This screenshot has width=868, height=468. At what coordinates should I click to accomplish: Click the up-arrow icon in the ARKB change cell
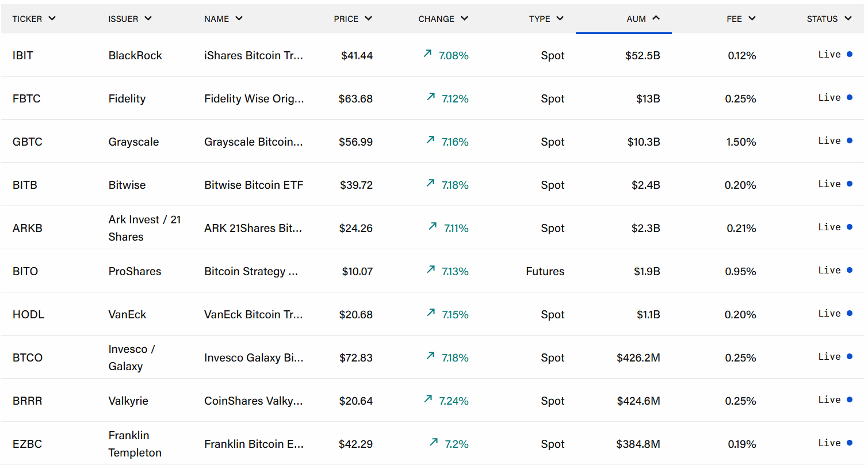pos(433,226)
